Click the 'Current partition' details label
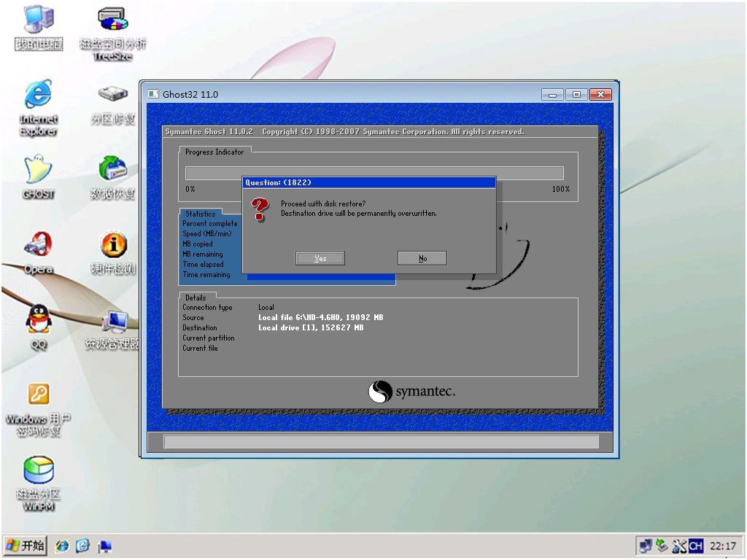The image size is (747, 560). pyautogui.click(x=208, y=338)
